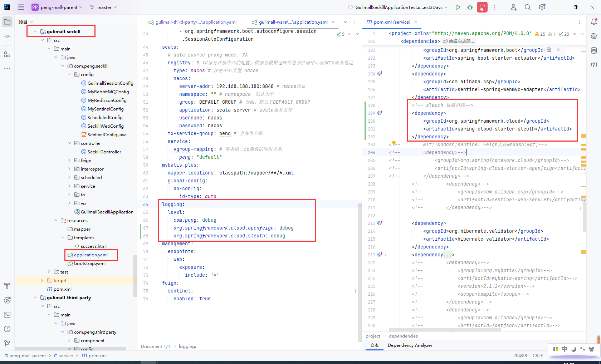Viewport: 601px width, 364px height.
Task: Expand the scheduled package
Action: tap(69, 177)
